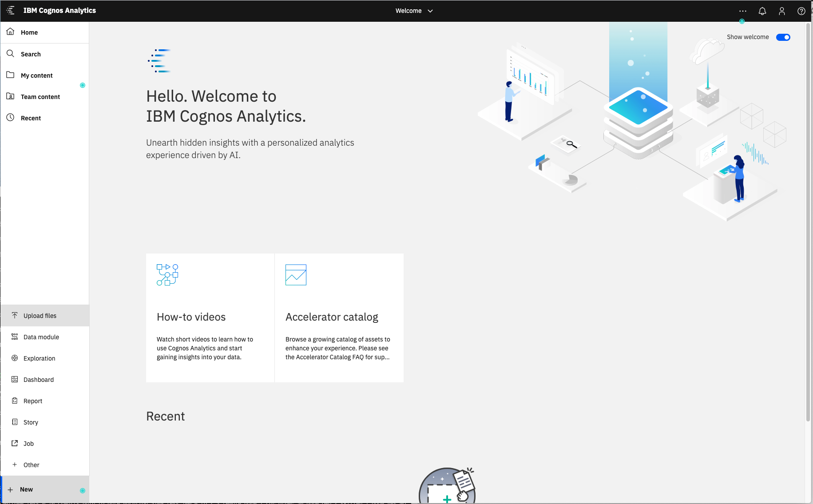Click the plus icon next to Other
This screenshot has height=504, width=813.
[x=15, y=464]
